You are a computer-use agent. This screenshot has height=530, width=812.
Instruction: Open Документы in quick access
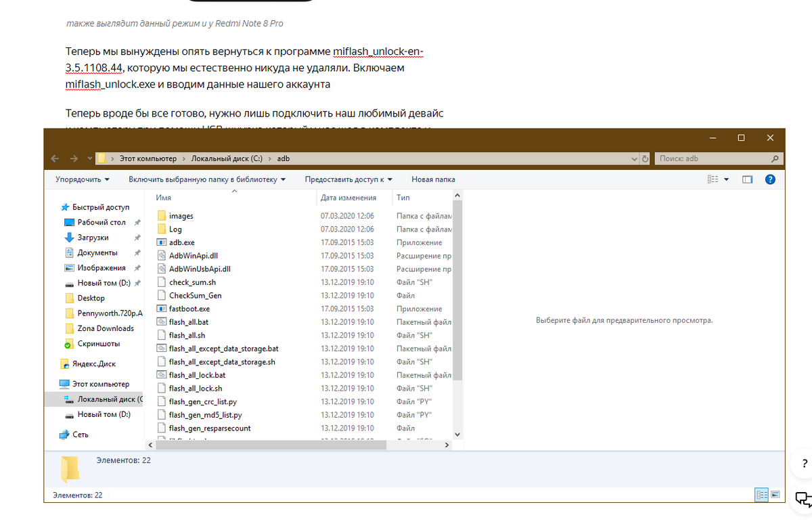97,252
